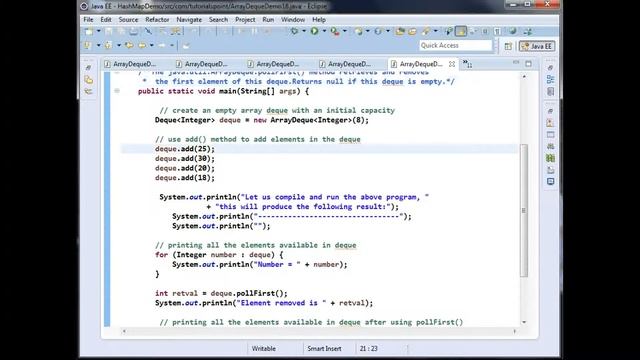
Task: Toggle Show Whitespace Characters pilcrow icon
Action: coord(497,31)
